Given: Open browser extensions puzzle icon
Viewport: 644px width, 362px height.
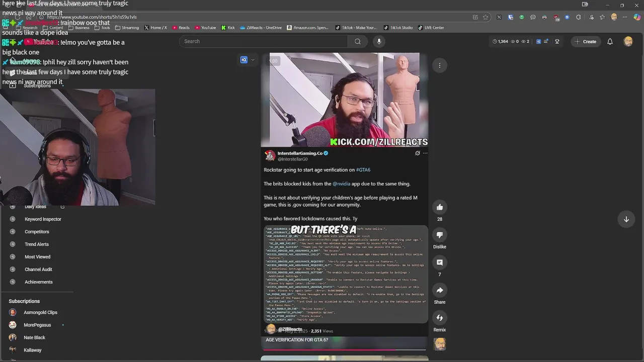Looking at the screenshot, I should (x=579, y=17).
